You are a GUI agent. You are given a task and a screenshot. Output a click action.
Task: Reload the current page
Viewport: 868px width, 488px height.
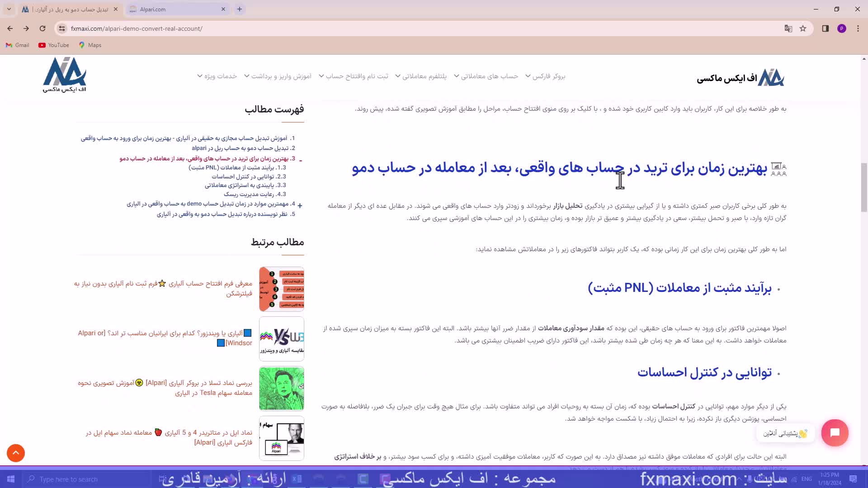tap(42, 28)
